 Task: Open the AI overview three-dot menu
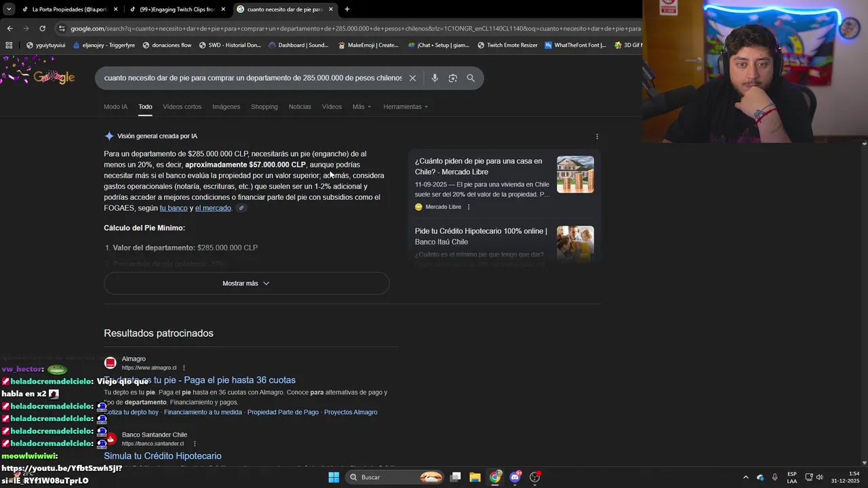[597, 136]
